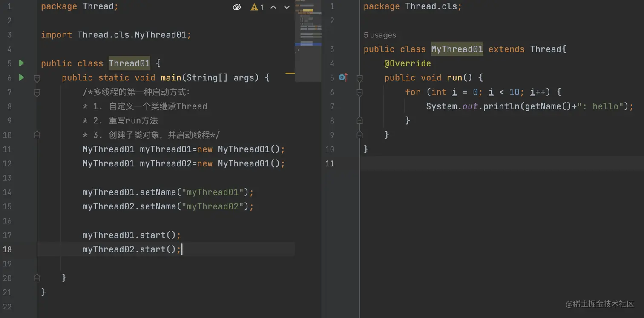This screenshot has height=318, width=644.
Task: Collapse the for loop fold marker
Action: pos(359,92)
